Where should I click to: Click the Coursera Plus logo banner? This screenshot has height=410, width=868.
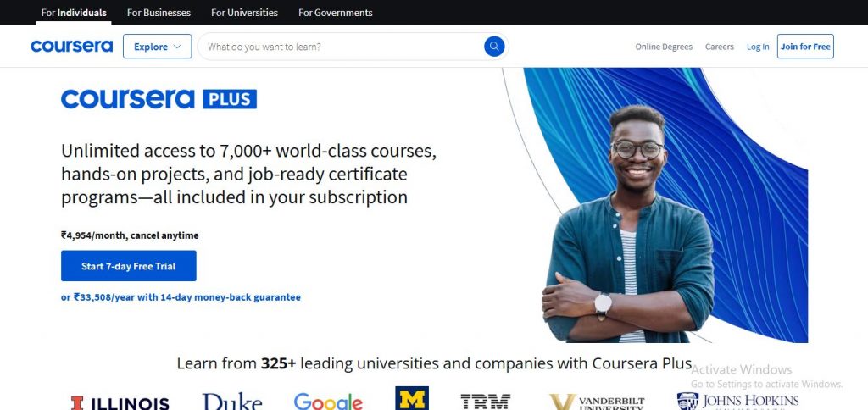[159, 99]
